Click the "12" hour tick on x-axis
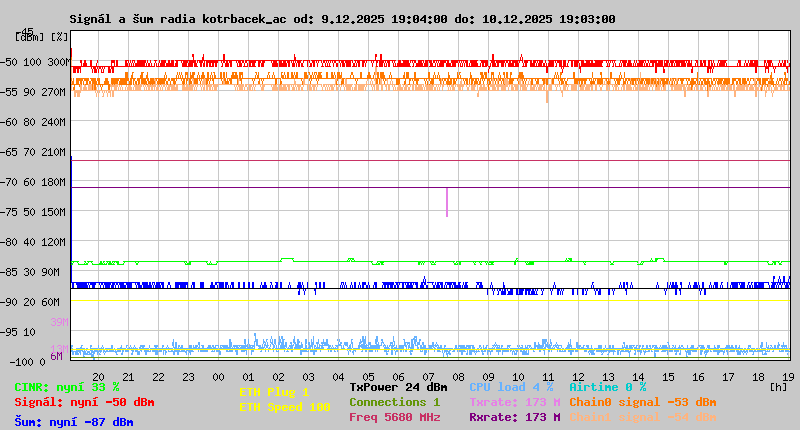 578,377
